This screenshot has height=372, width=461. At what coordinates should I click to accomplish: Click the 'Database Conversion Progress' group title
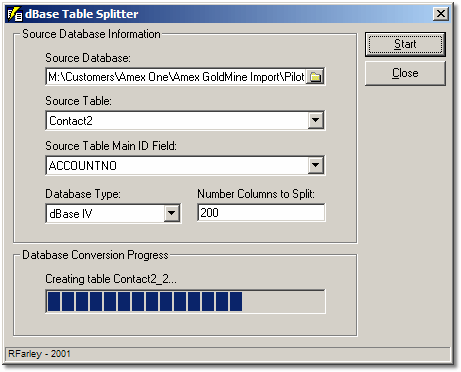(x=95, y=255)
